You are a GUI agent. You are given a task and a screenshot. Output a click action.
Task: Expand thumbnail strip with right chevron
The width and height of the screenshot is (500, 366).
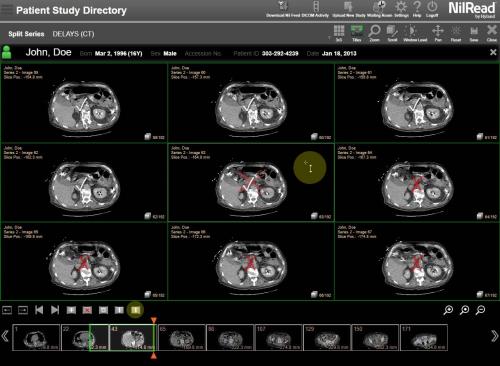(495, 336)
